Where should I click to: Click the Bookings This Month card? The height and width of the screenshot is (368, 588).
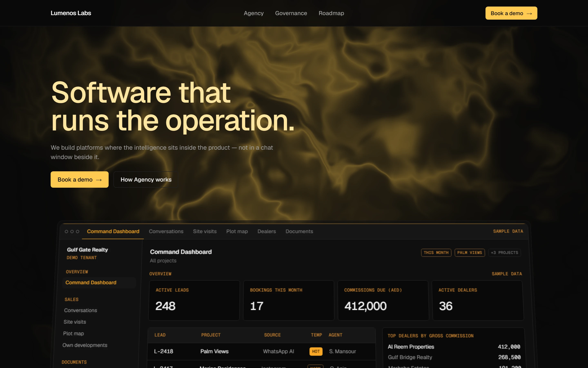(x=288, y=300)
